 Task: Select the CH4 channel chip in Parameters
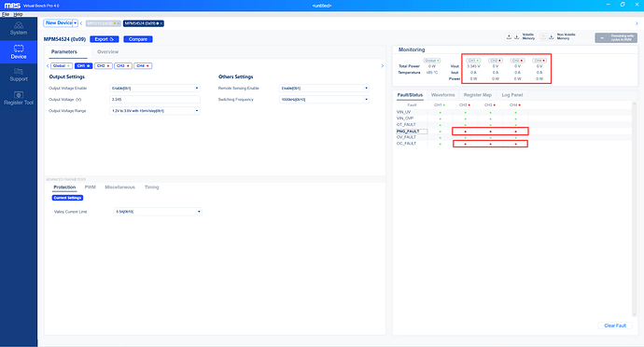(x=143, y=65)
